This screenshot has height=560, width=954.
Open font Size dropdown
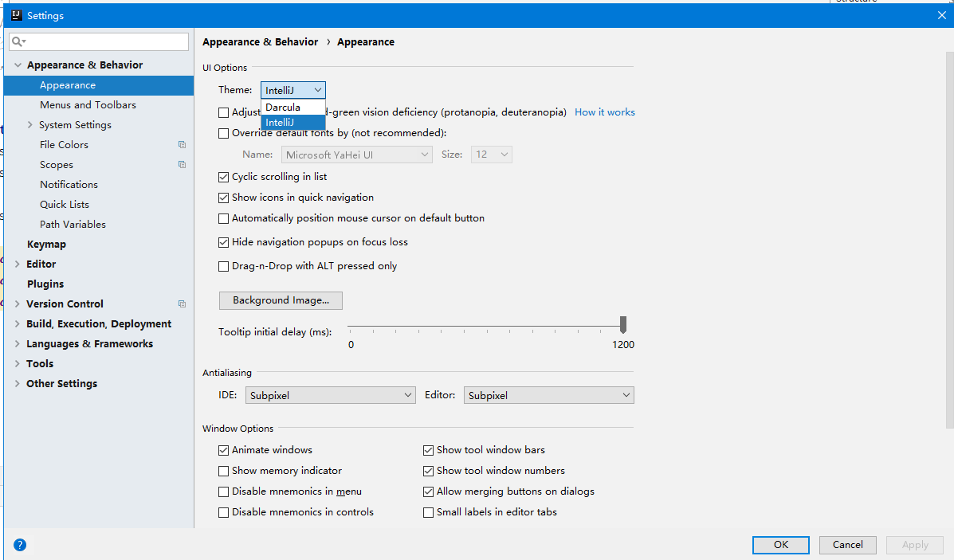(492, 155)
